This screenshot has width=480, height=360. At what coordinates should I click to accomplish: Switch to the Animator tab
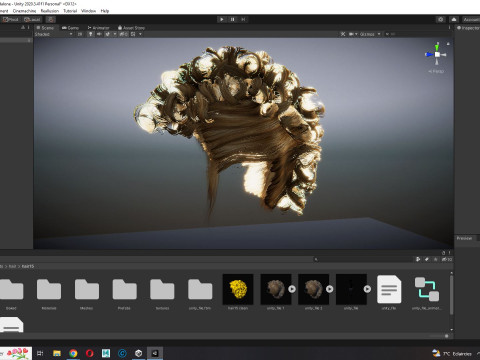(x=99, y=28)
